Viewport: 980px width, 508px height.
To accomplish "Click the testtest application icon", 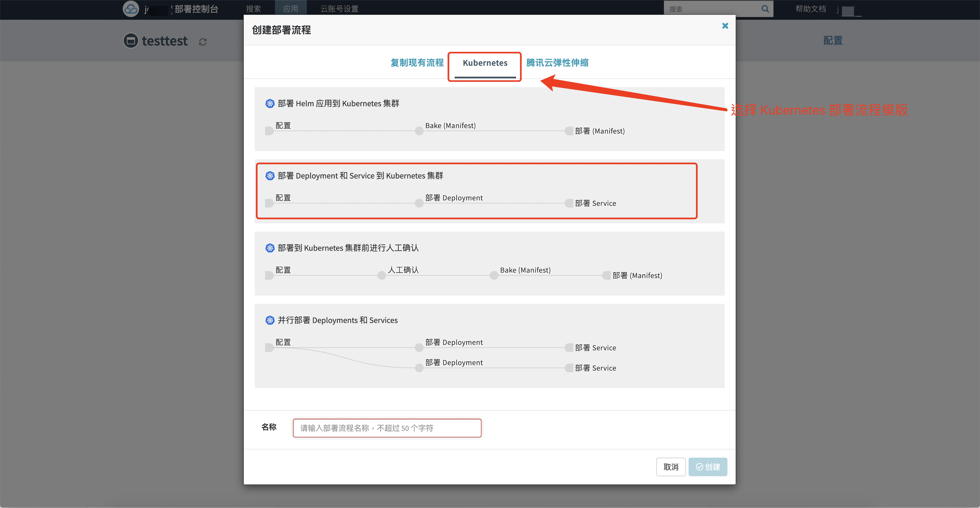I will tap(131, 41).
